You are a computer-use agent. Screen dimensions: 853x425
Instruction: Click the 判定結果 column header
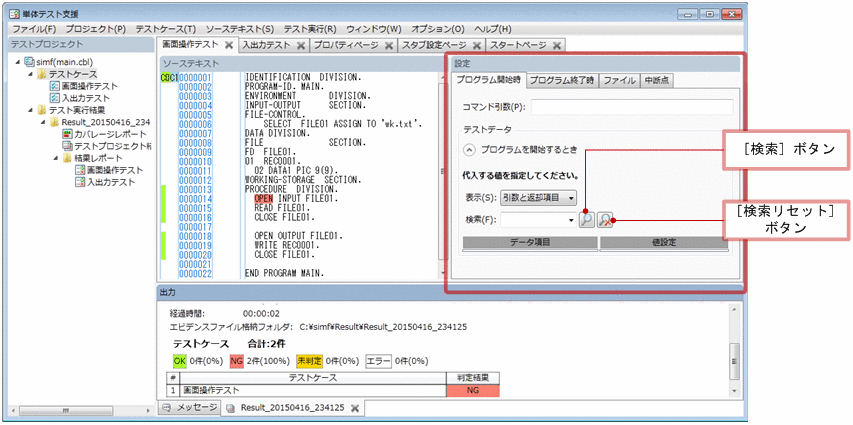(x=472, y=378)
